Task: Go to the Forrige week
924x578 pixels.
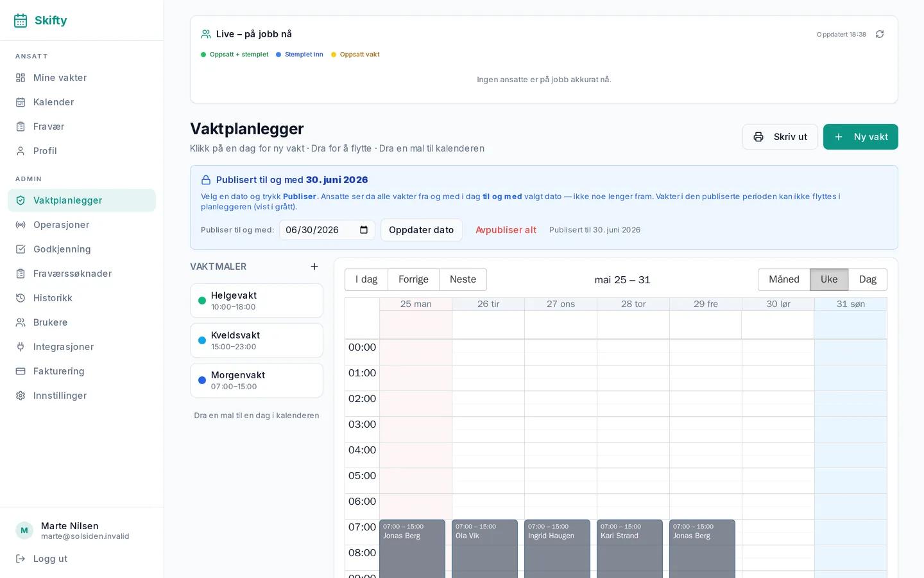Action: pyautogui.click(x=413, y=279)
